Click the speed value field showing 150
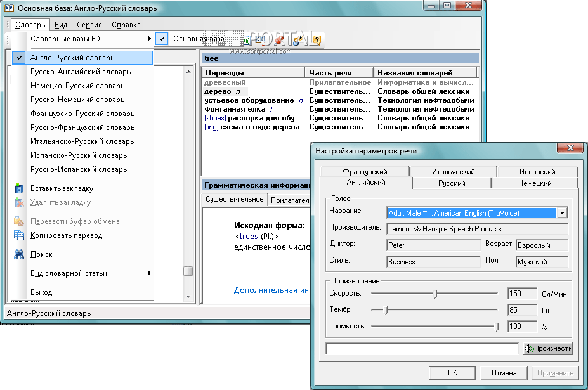 (x=523, y=294)
